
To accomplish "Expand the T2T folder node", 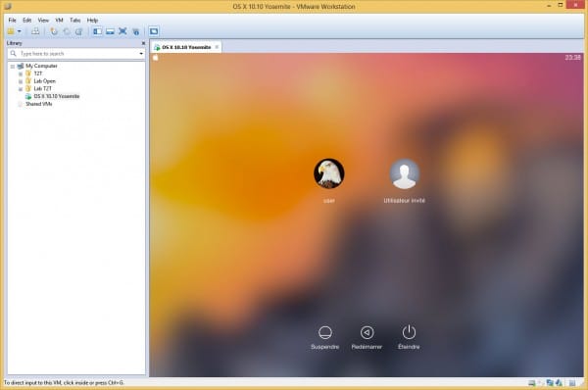I will [x=21, y=73].
